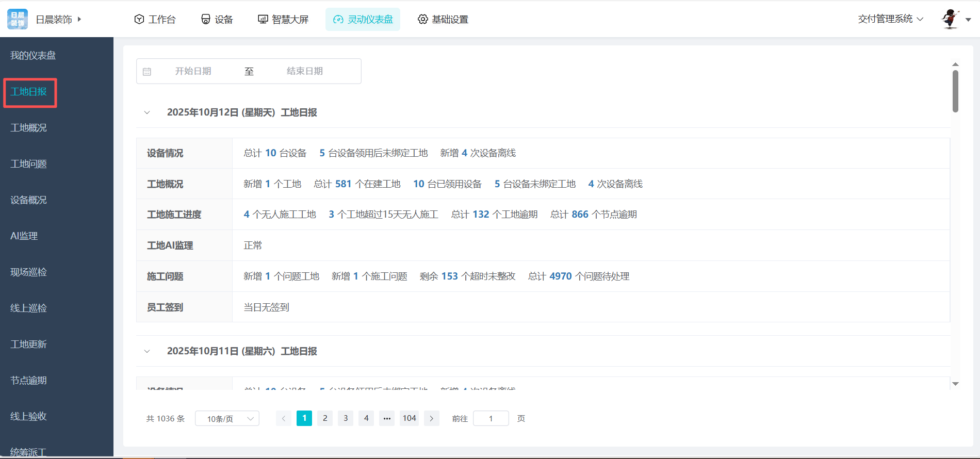Click the 日晨装饰 company logo icon
980x459 pixels.
click(x=18, y=19)
